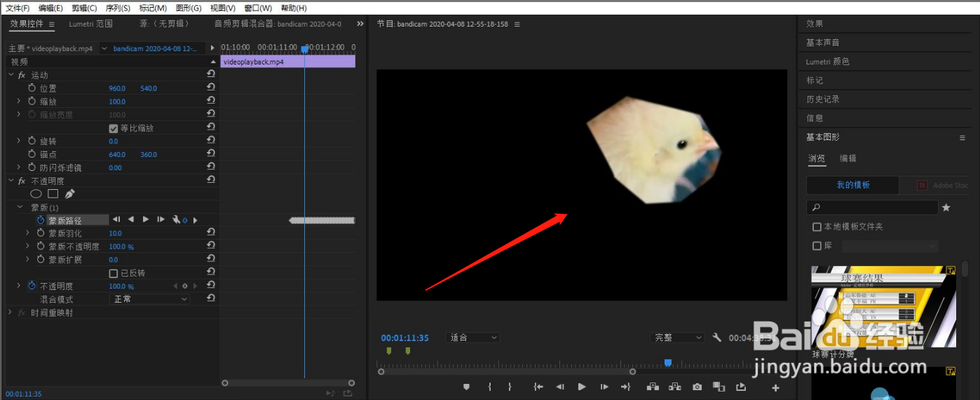
Task: Open 图形(G) menu
Action: pyautogui.click(x=189, y=8)
